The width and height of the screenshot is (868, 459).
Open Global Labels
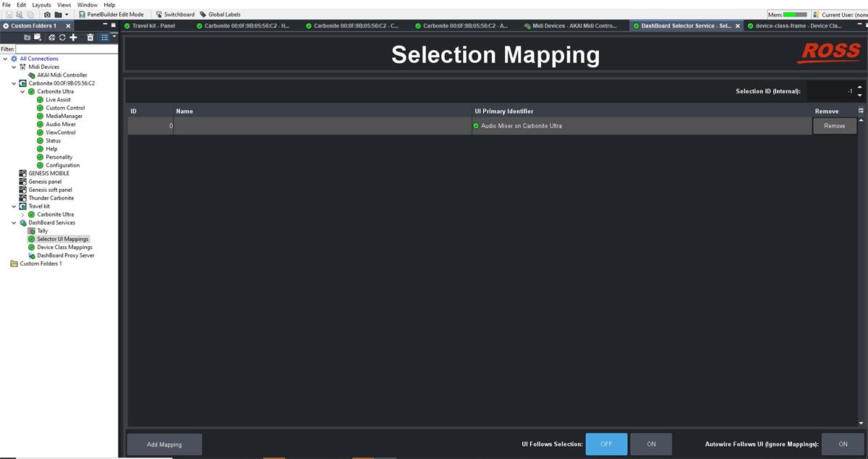(220, 14)
